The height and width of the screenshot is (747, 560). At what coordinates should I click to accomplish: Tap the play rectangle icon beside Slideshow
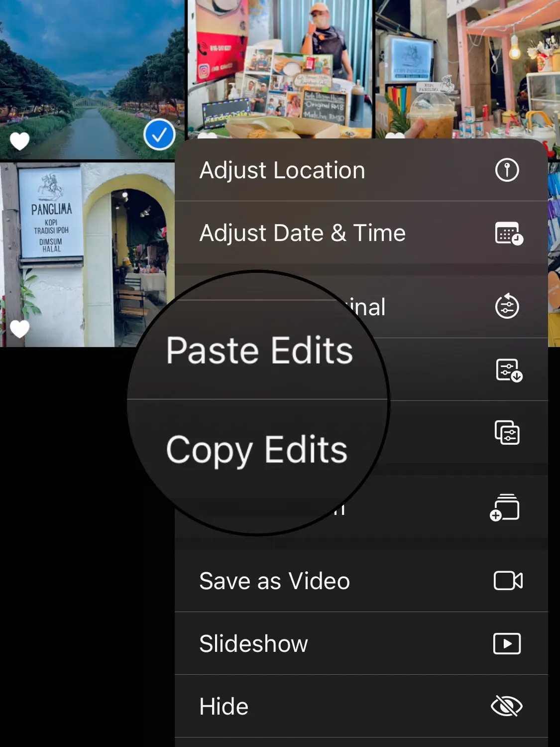507,643
